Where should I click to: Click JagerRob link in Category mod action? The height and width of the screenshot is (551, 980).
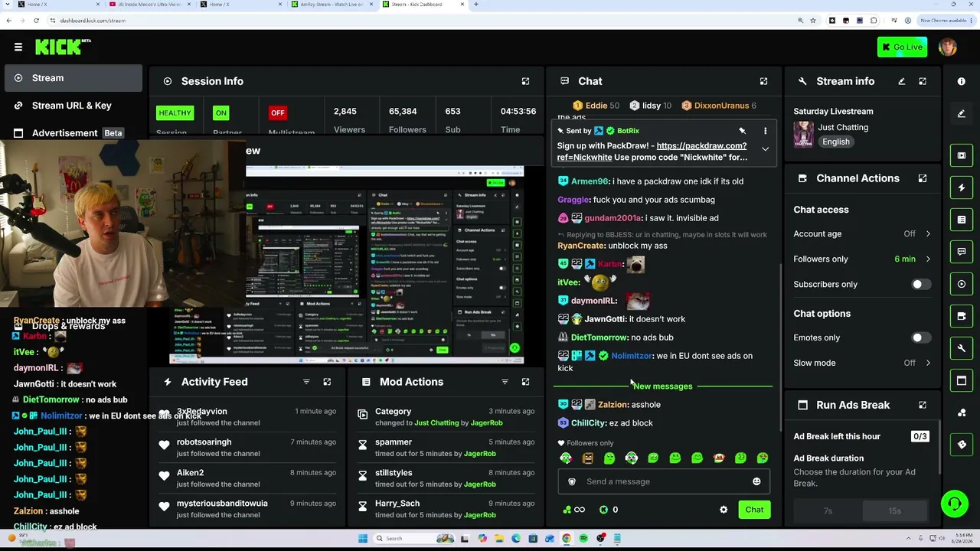pos(486,423)
